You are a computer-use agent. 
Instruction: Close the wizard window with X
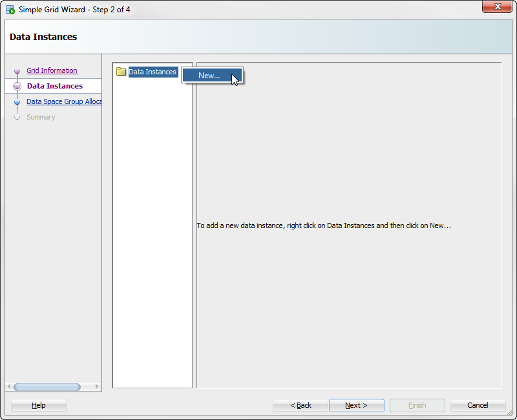click(x=497, y=6)
